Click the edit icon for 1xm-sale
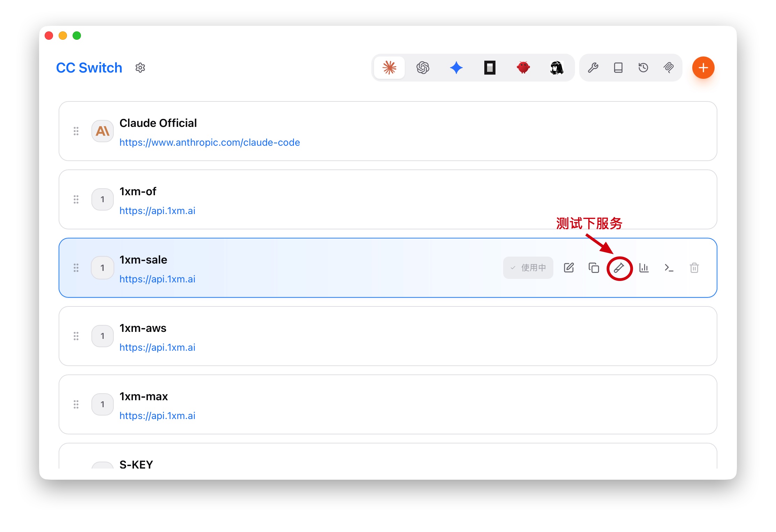Screen dimensions: 776x532 point(569,268)
